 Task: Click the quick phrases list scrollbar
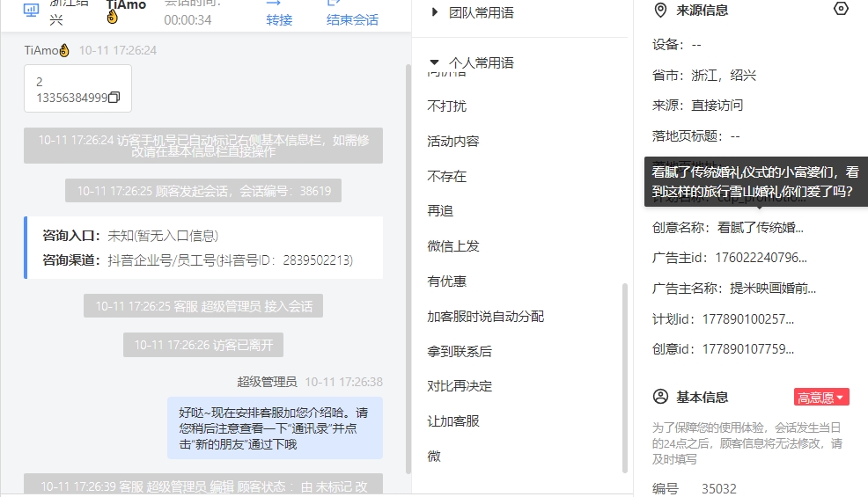[x=625, y=378]
